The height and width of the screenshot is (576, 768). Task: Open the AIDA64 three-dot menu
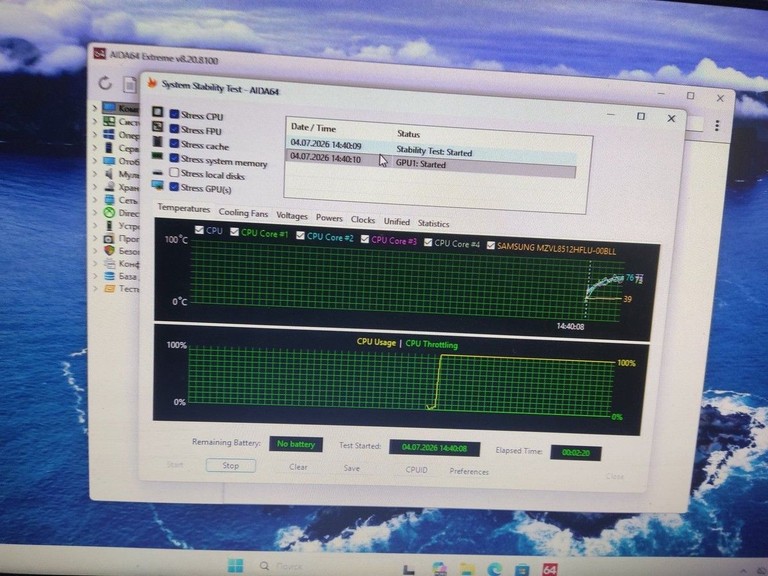click(x=717, y=125)
